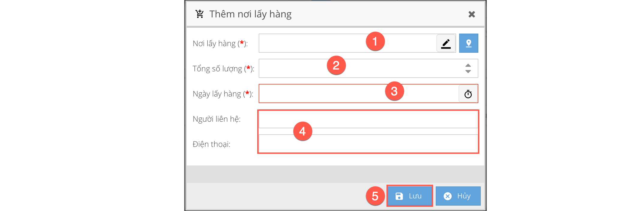Cancel with the Hủy button
The width and height of the screenshot is (644, 211).
click(x=458, y=196)
